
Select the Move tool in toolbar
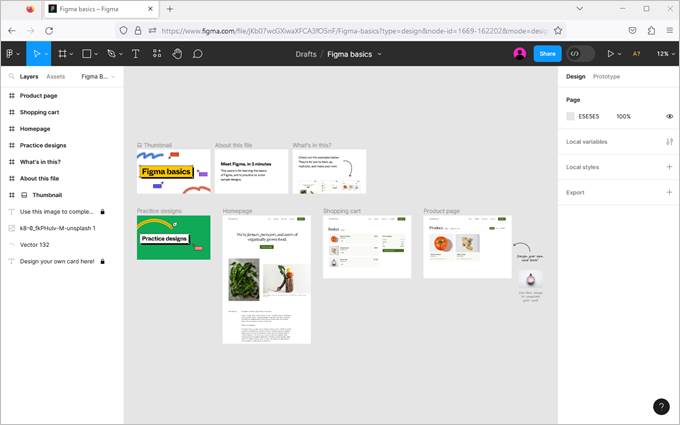point(36,54)
